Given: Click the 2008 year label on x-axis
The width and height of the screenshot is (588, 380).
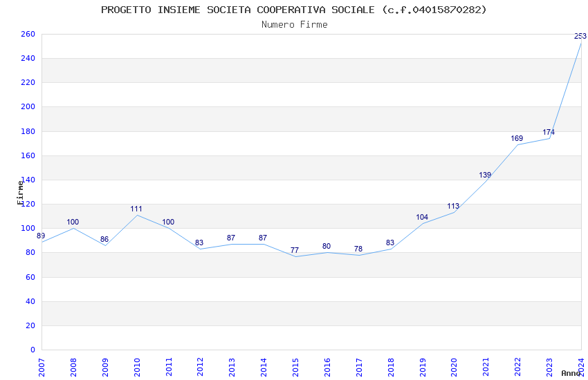Looking at the screenshot, I should pyautogui.click(x=73, y=368).
